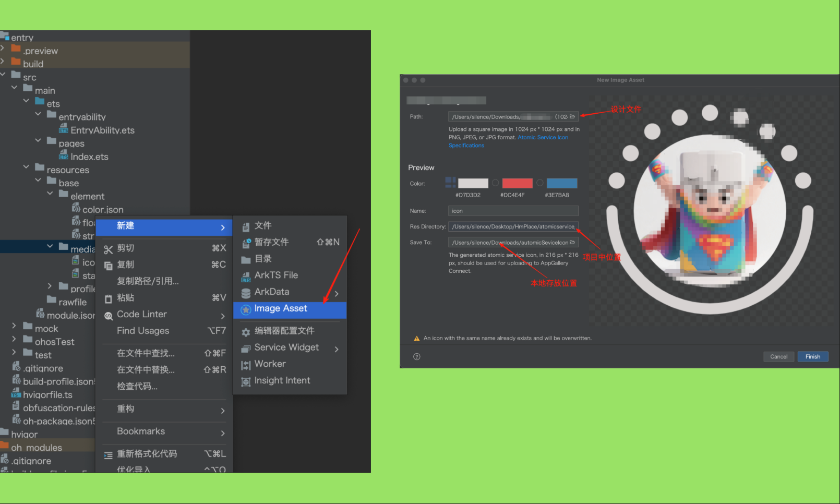The image size is (840, 504).
Task: Collapse the entryability folder chevron
Action: tap(38, 114)
